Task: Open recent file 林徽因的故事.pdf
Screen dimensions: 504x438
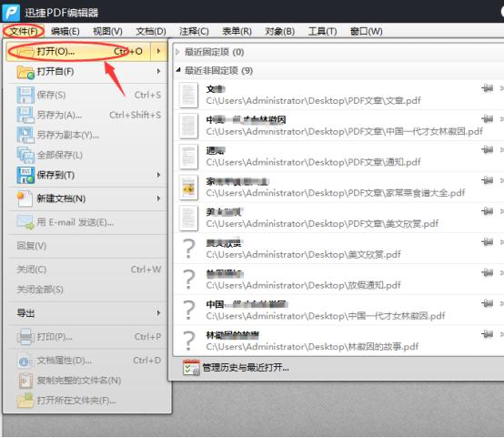Action: coord(338,341)
